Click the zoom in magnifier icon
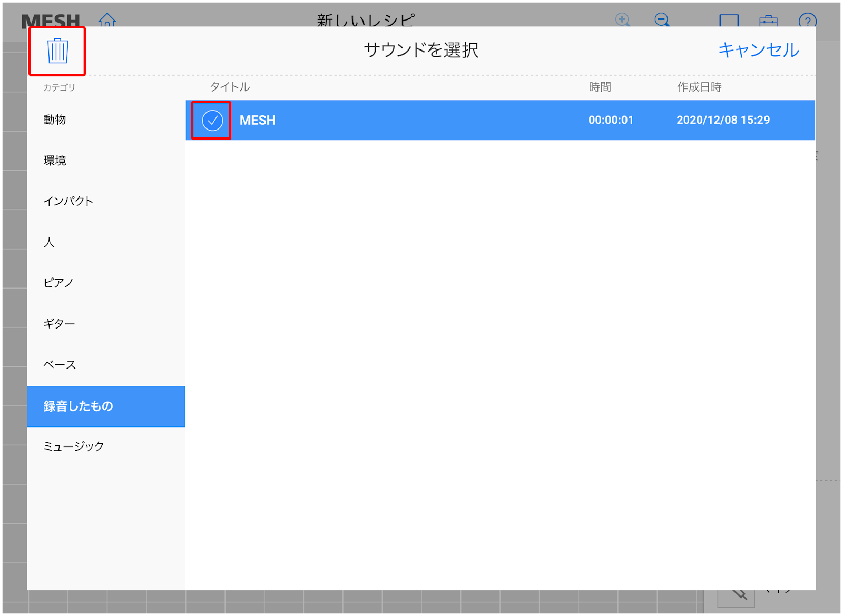Image resolution: width=843 pixels, height=616 pixels. [623, 20]
